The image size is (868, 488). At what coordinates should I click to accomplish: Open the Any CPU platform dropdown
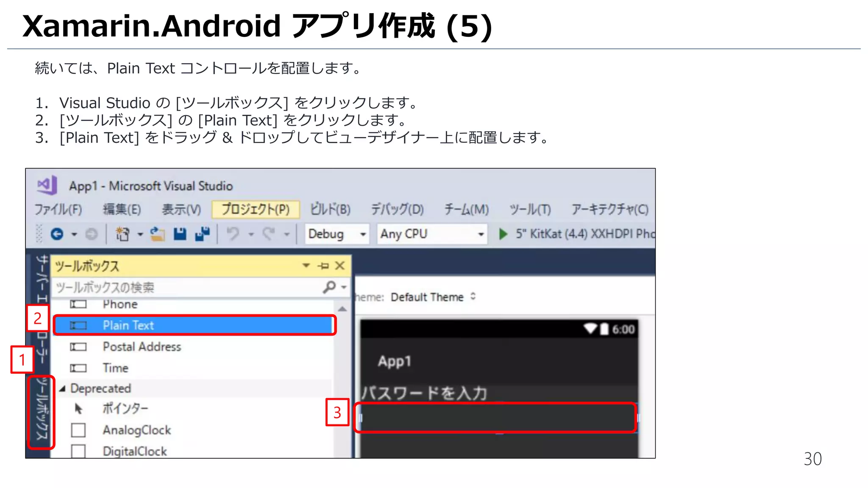pyautogui.click(x=432, y=234)
